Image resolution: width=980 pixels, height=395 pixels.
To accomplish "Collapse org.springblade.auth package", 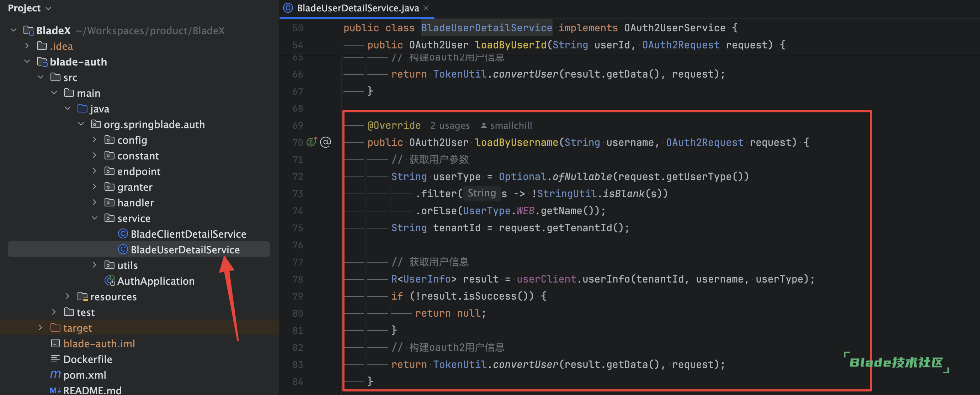I will [x=81, y=124].
